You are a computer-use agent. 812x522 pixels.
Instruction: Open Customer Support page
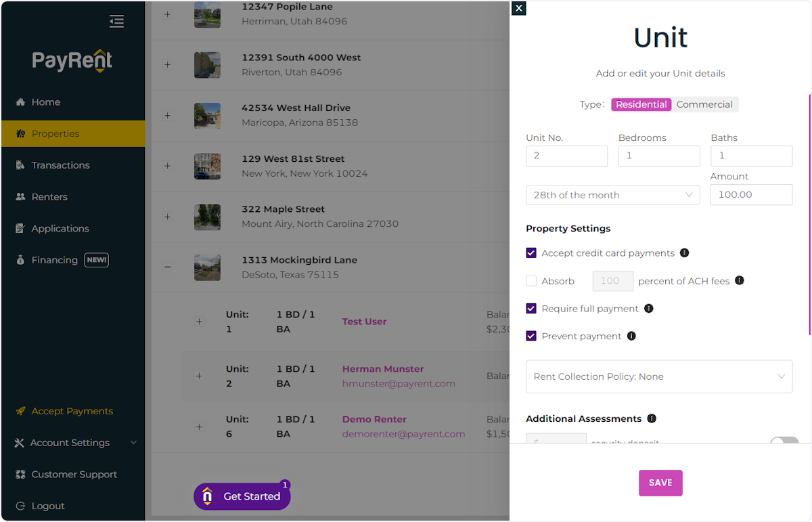click(x=74, y=475)
